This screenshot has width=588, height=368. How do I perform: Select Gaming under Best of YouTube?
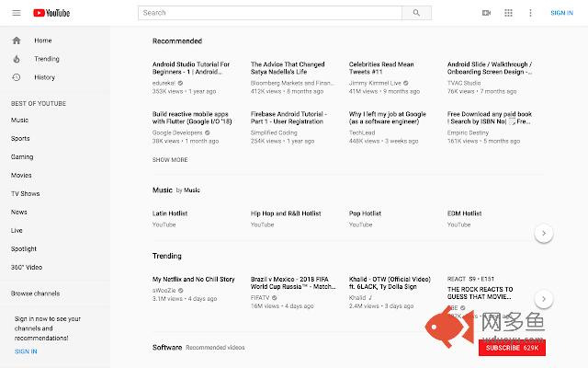pyautogui.click(x=22, y=157)
